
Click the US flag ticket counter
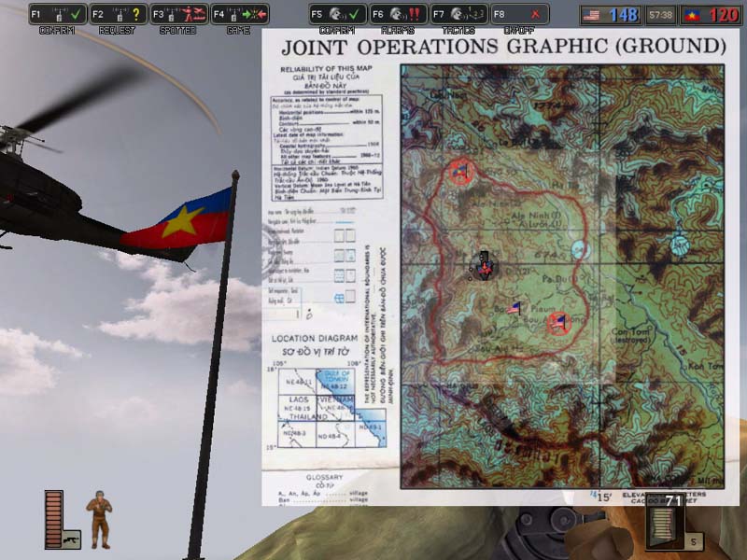610,15
